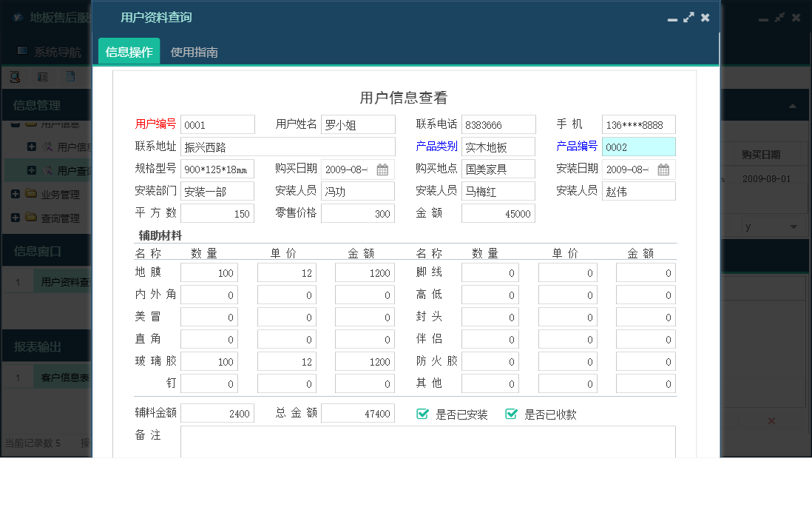
Task: Uncheck the 是否已安装 checkbox
Action: [422, 414]
